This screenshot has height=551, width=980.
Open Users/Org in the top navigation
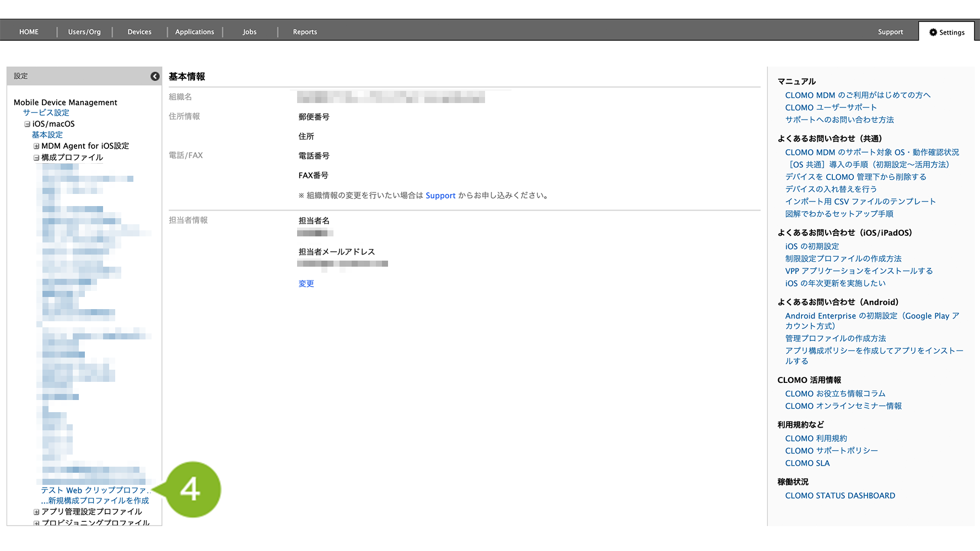84,32
